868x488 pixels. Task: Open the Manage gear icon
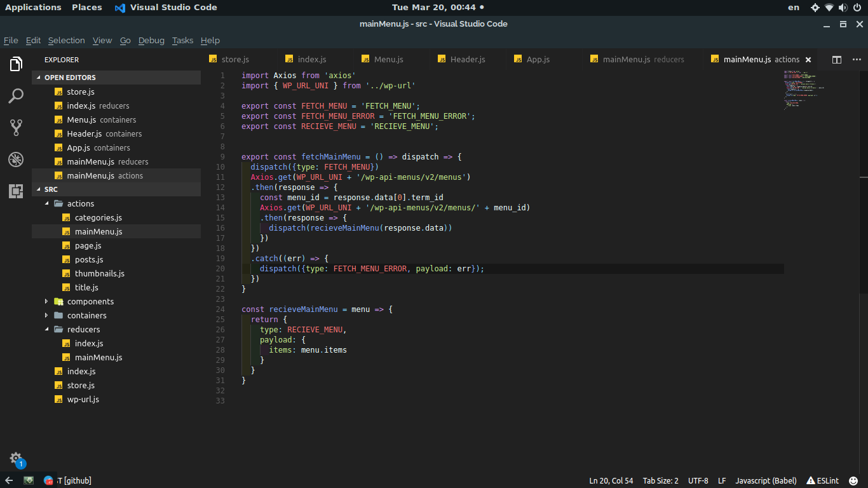point(16,458)
